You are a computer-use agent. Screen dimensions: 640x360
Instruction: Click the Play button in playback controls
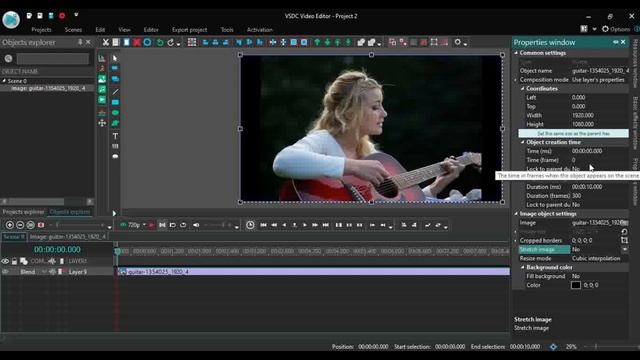(304, 225)
